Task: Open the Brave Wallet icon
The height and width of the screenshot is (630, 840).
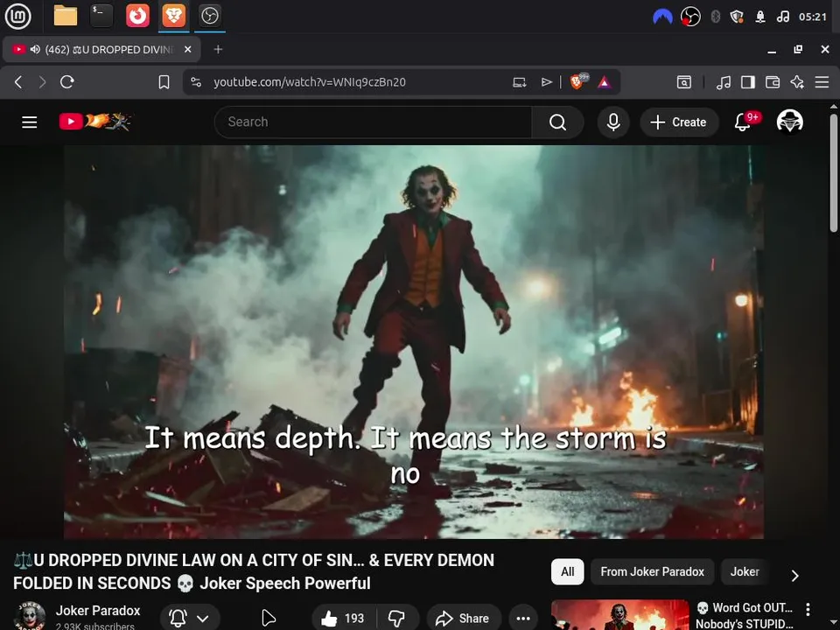Action: coord(773,82)
